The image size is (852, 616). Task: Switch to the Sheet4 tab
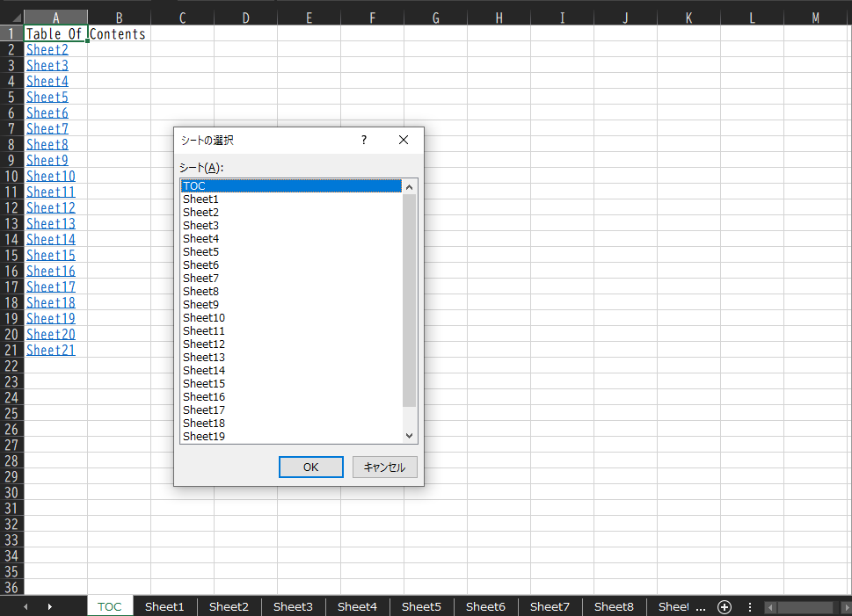[x=357, y=606]
